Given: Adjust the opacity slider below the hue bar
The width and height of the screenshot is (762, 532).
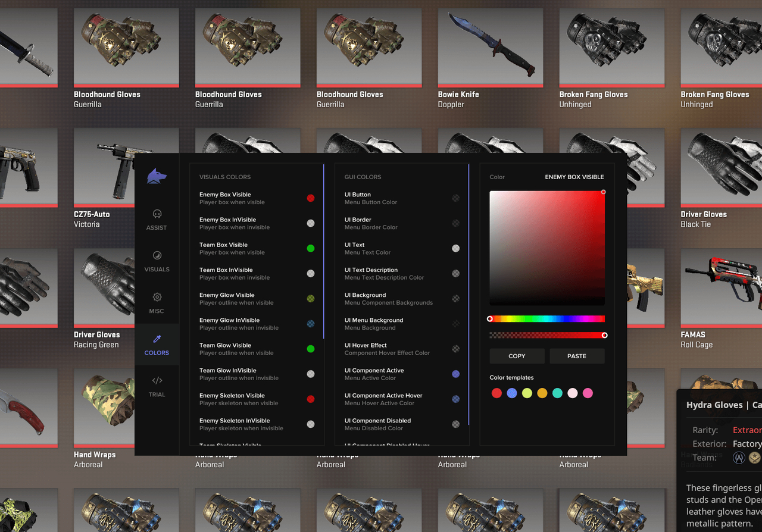Looking at the screenshot, I should (548, 335).
